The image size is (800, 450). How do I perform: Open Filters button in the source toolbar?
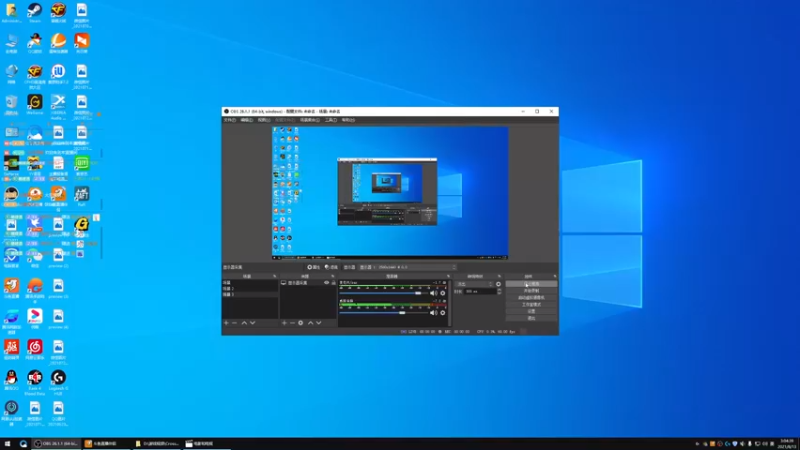[x=331, y=267]
